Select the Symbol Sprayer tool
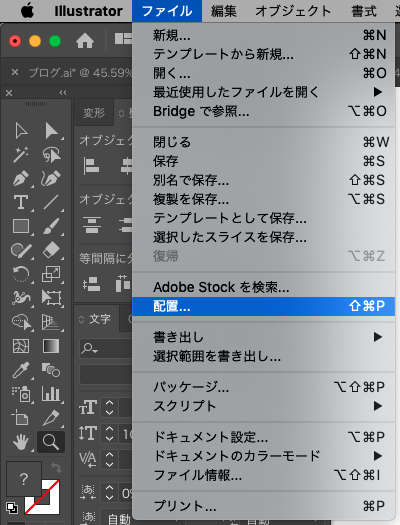Viewport: 400px width, 525px height. pyautogui.click(x=21, y=394)
